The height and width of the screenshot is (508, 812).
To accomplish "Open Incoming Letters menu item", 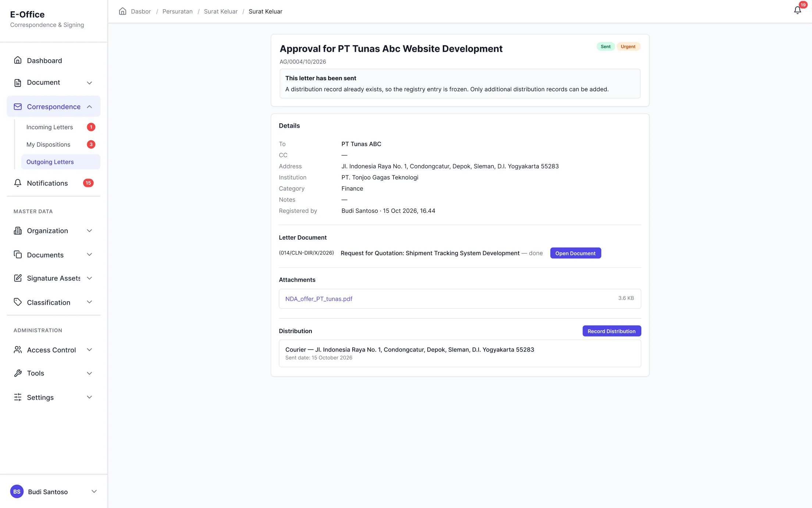I will coord(61,127).
